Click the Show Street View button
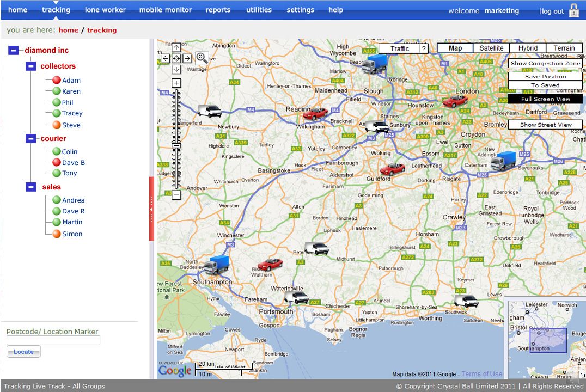The width and height of the screenshot is (586, 392). tap(545, 124)
